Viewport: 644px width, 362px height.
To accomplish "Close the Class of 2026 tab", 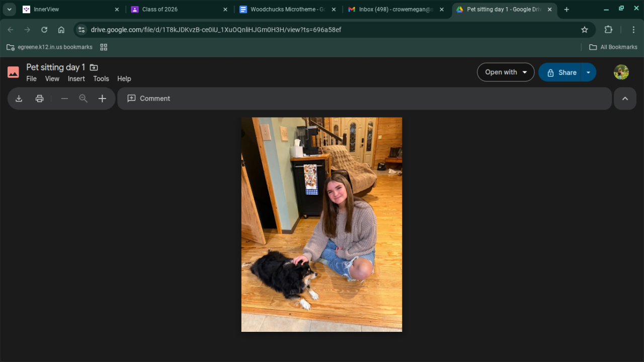I will 225,10.
